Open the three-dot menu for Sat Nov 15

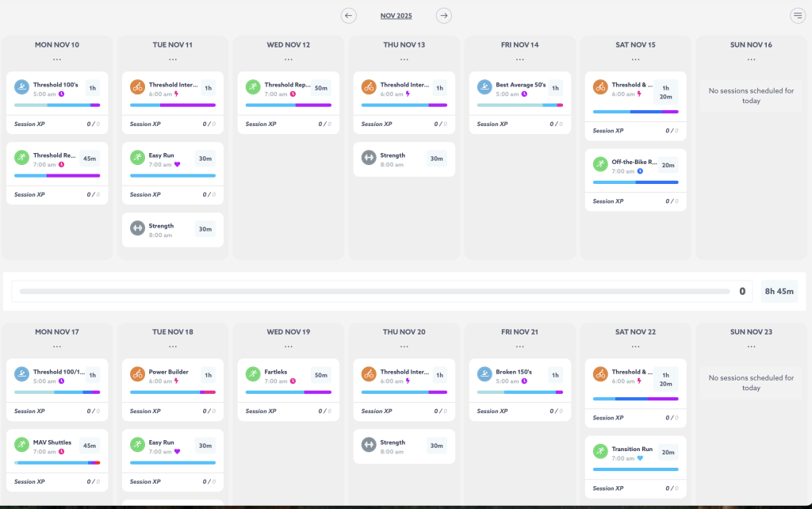635,59
